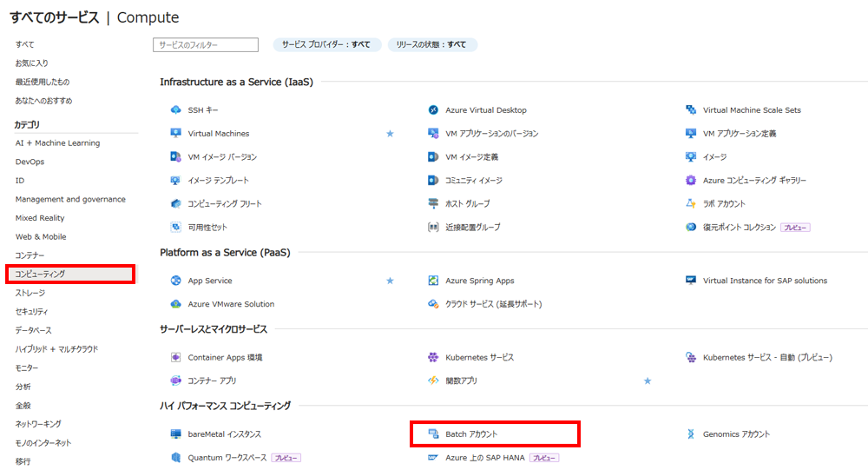Open あなたへのおすすめ in the left menu

[43, 101]
